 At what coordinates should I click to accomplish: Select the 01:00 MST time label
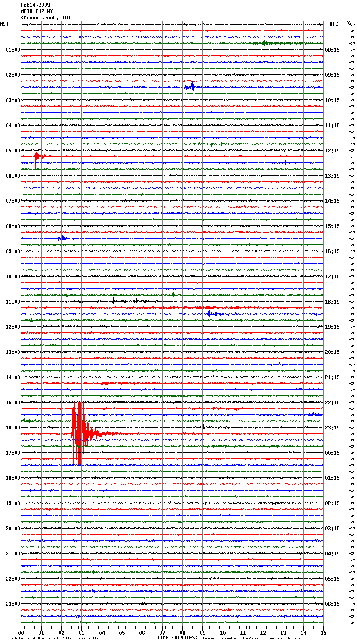tap(13, 50)
